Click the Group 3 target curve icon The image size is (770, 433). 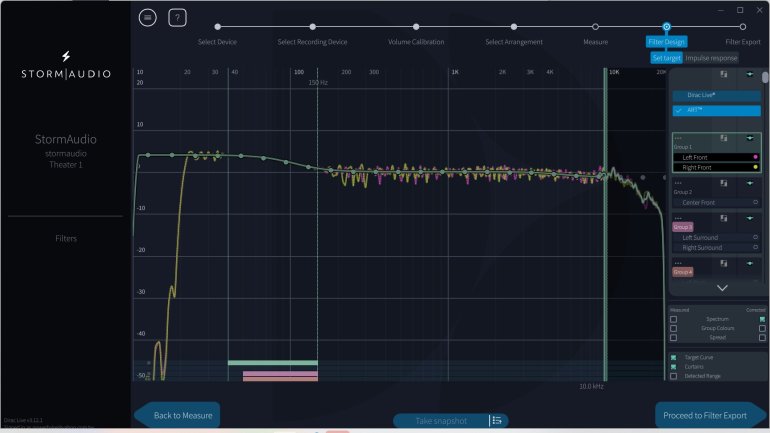coord(723,218)
